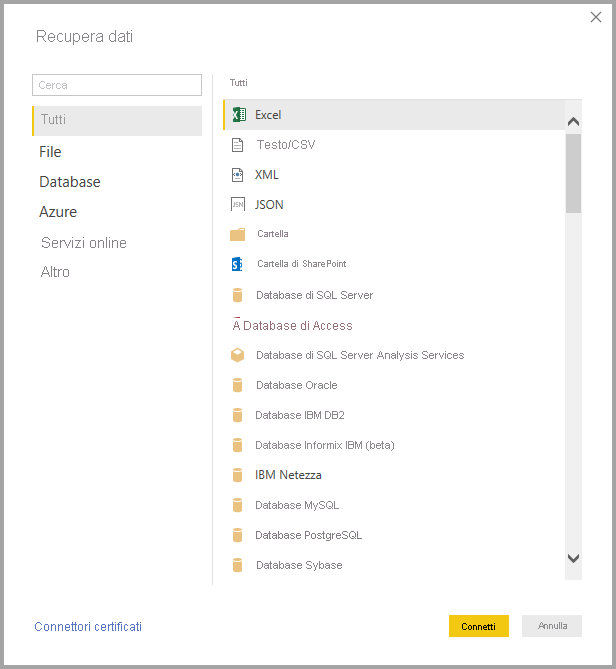
Task: Click the Oracle database cylinder icon
Action: [238, 385]
